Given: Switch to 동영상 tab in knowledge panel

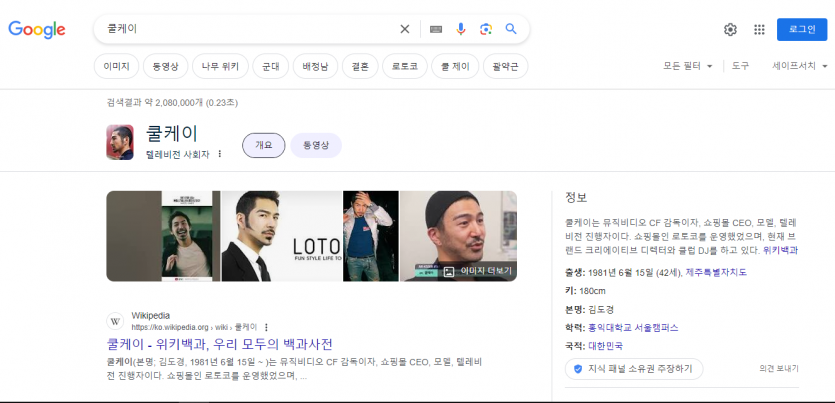Looking at the screenshot, I should pos(316,145).
